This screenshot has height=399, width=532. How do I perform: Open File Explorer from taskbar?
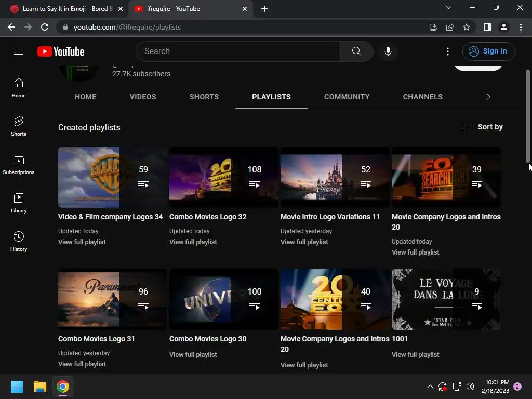(x=39, y=387)
